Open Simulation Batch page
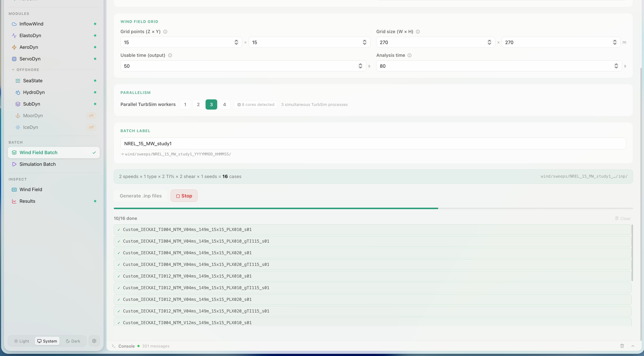This screenshot has height=356, width=644. [54, 164]
